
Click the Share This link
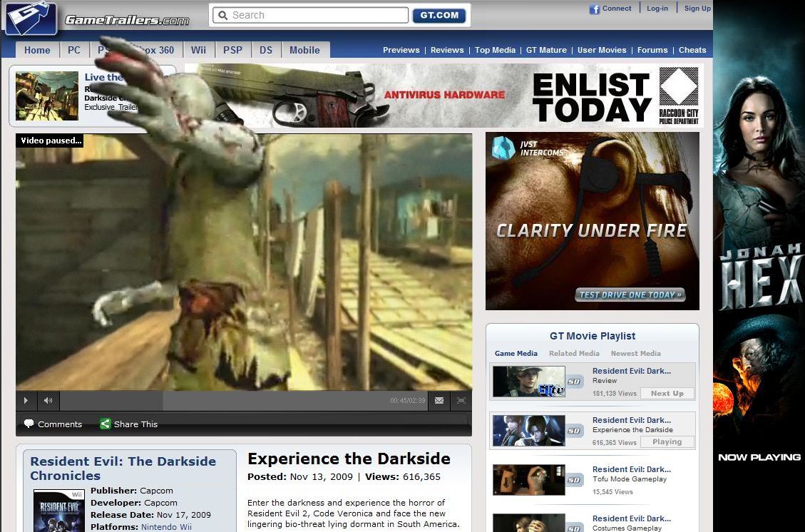click(x=135, y=424)
